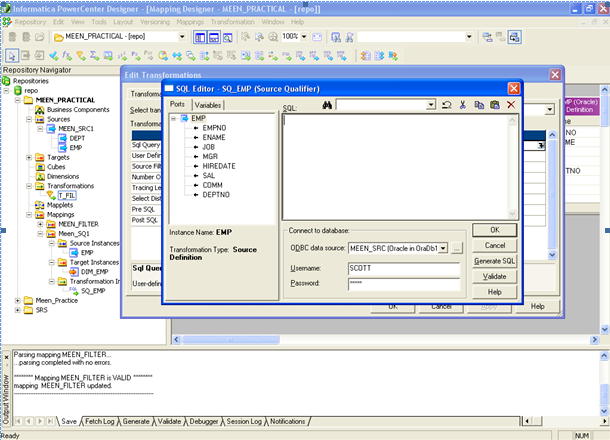Select the DEPTNO port in Ports tree
Image resolution: width=610 pixels, height=440 pixels.
point(216,195)
